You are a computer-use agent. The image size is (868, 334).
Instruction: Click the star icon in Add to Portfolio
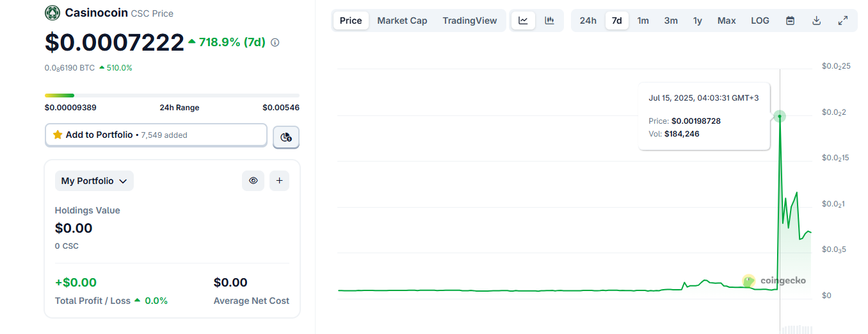58,135
